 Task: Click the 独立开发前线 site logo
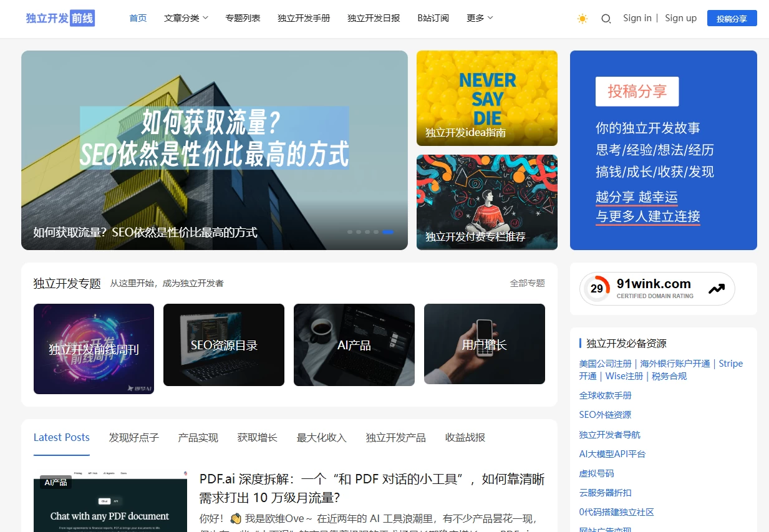pyautogui.click(x=59, y=18)
